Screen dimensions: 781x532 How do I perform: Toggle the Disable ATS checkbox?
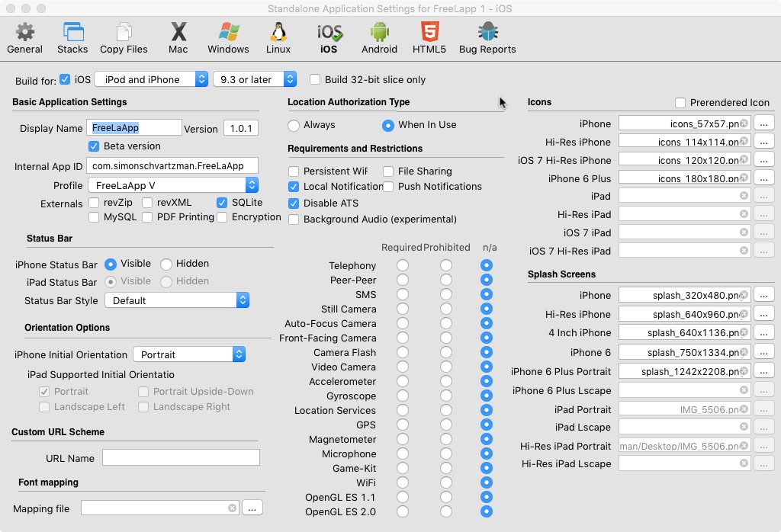click(x=294, y=204)
